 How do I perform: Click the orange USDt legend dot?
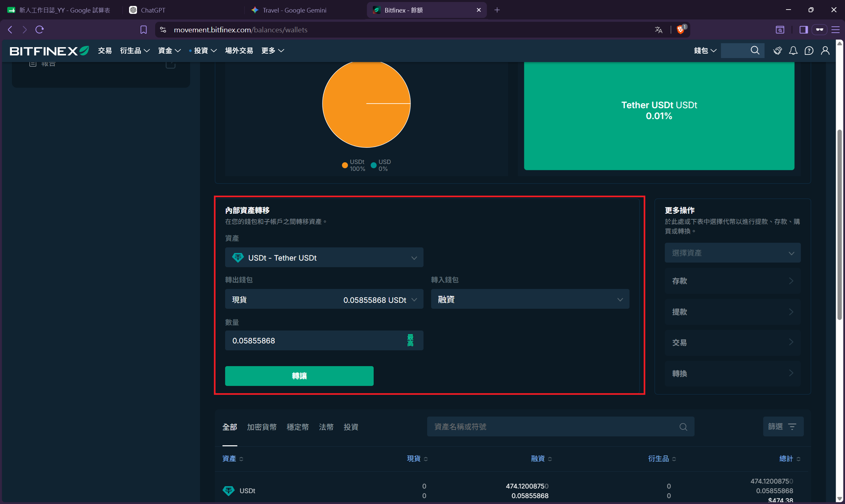pyautogui.click(x=345, y=165)
